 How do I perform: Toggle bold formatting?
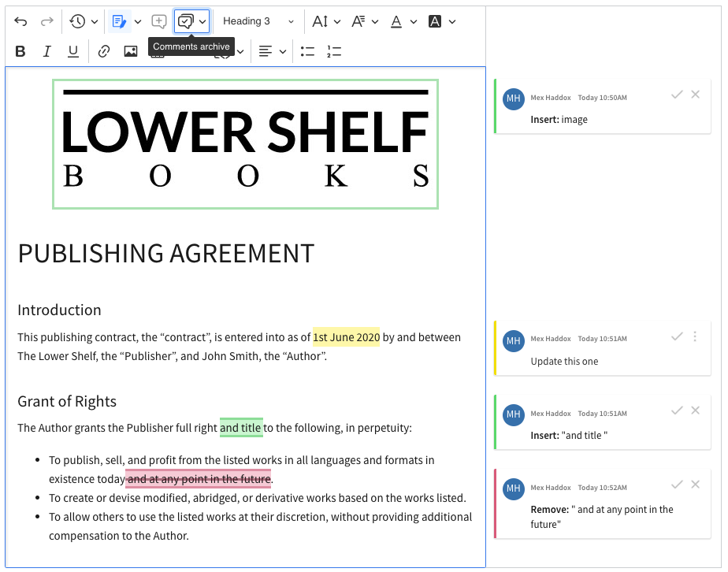pyautogui.click(x=20, y=50)
